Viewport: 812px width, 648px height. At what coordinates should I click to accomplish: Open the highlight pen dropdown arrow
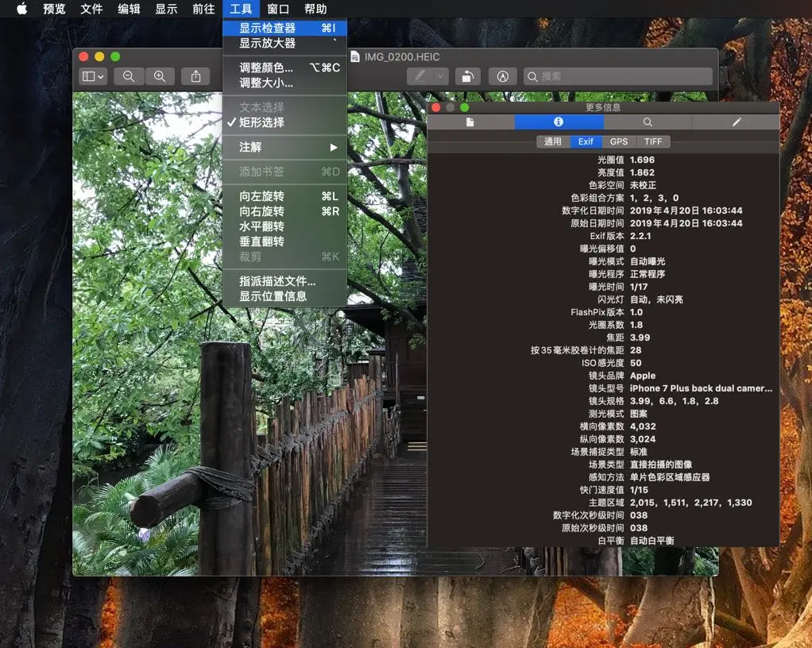441,76
